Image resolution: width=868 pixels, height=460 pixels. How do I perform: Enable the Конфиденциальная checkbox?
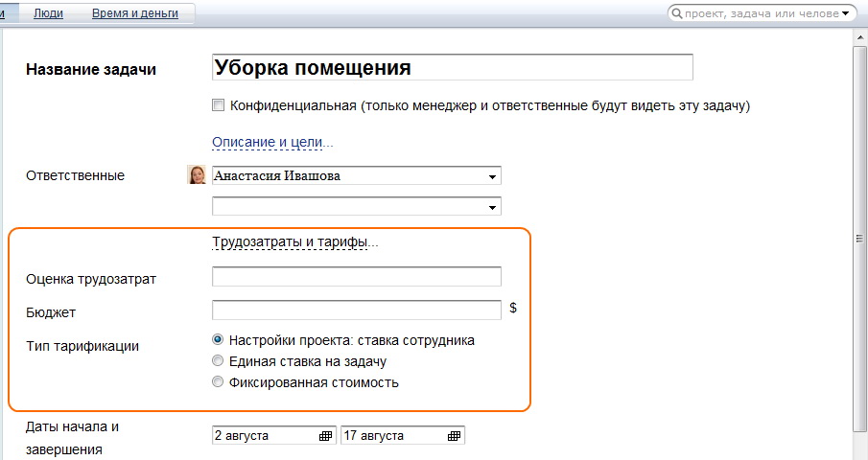point(219,105)
